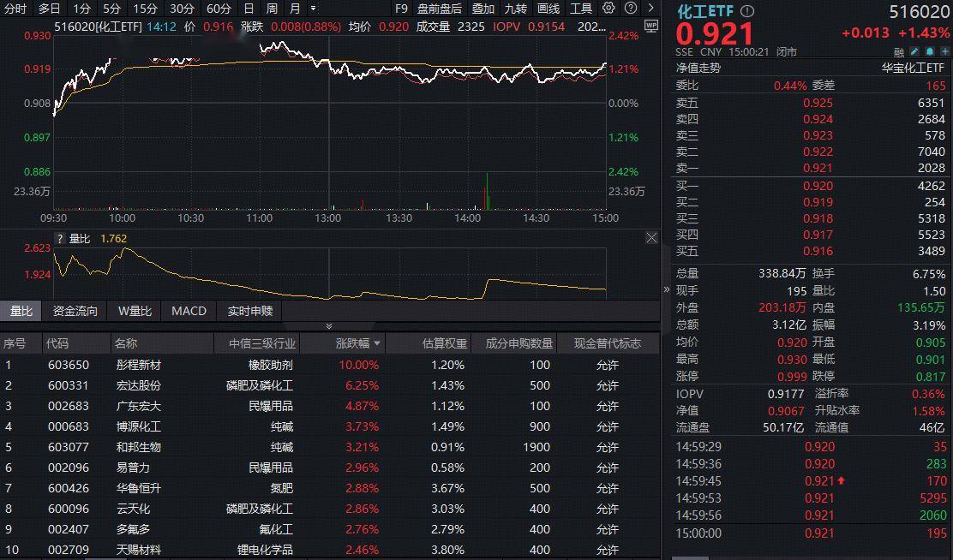Select the 实时申赎 tab

click(x=249, y=311)
